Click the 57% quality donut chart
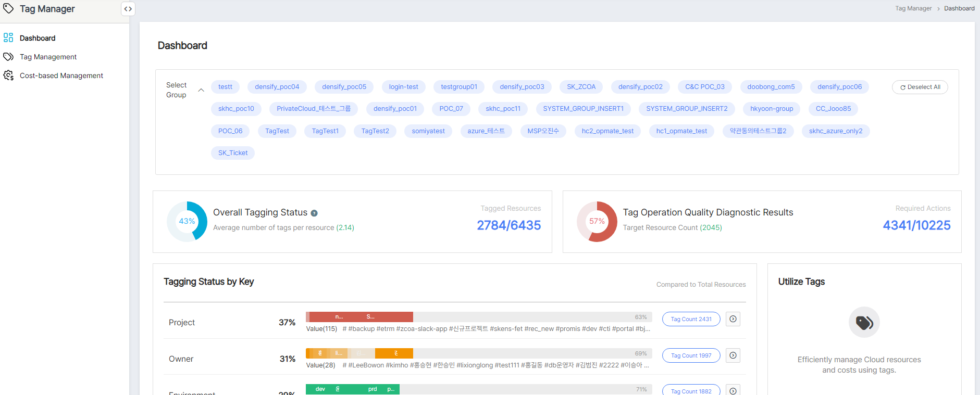Image resolution: width=980 pixels, height=395 pixels. 597,221
